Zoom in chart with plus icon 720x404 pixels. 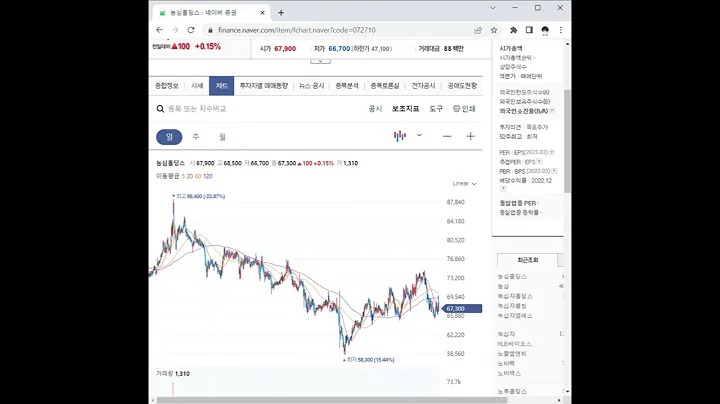(x=470, y=136)
